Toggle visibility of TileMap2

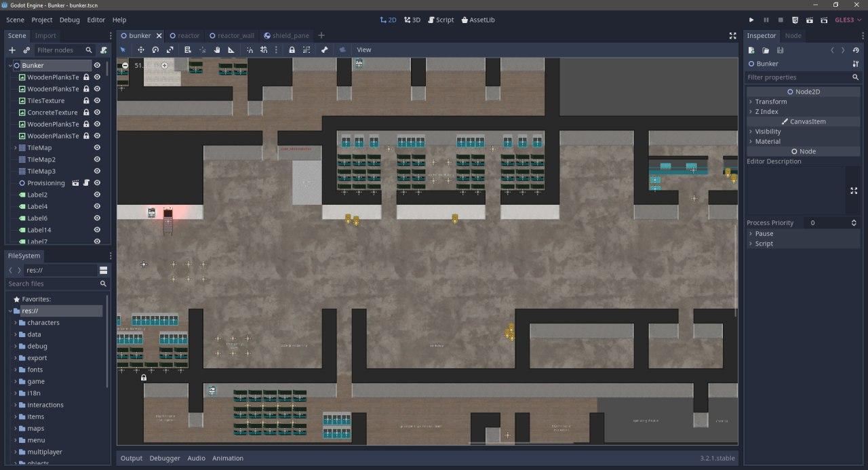click(x=97, y=159)
